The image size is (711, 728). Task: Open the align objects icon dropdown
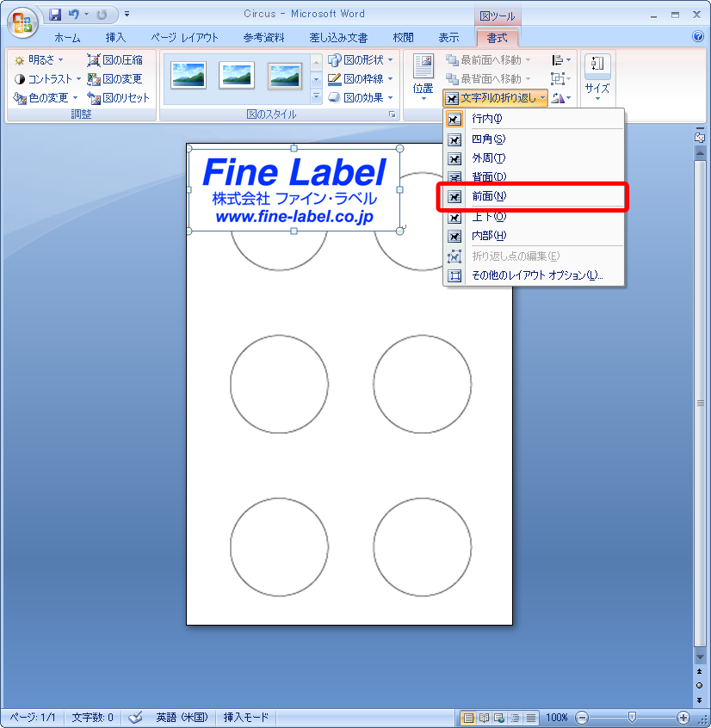click(x=561, y=60)
